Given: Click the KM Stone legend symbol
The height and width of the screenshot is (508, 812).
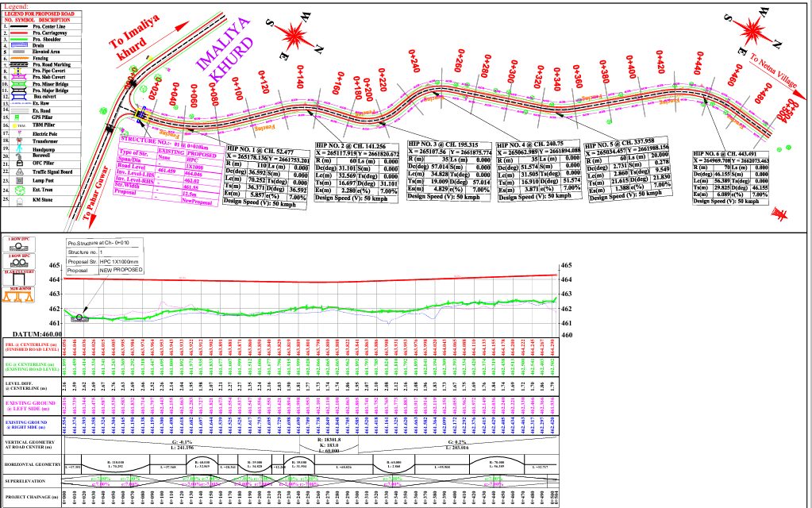Looking at the screenshot, I should pos(19,202).
